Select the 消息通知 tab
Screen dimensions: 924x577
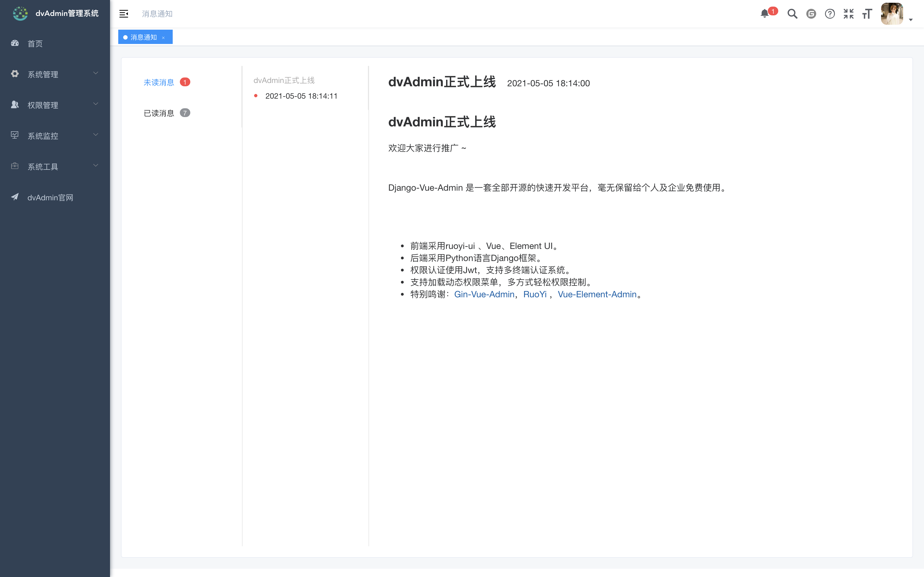pos(143,37)
